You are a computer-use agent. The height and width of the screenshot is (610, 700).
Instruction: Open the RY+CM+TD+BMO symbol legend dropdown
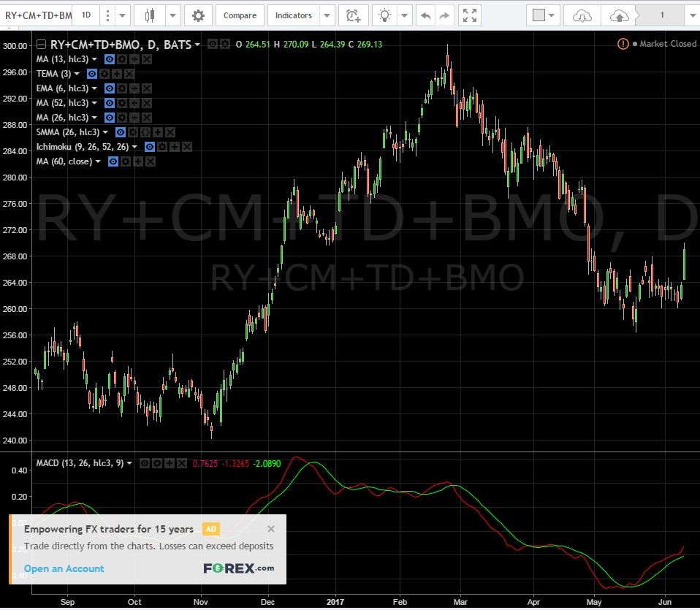pyautogui.click(x=197, y=44)
